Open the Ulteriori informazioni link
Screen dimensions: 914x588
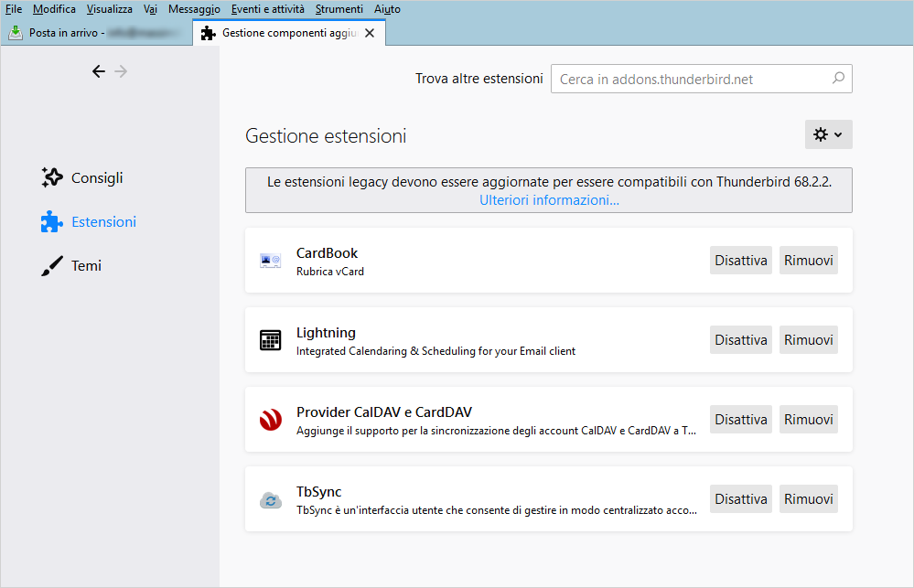(549, 200)
